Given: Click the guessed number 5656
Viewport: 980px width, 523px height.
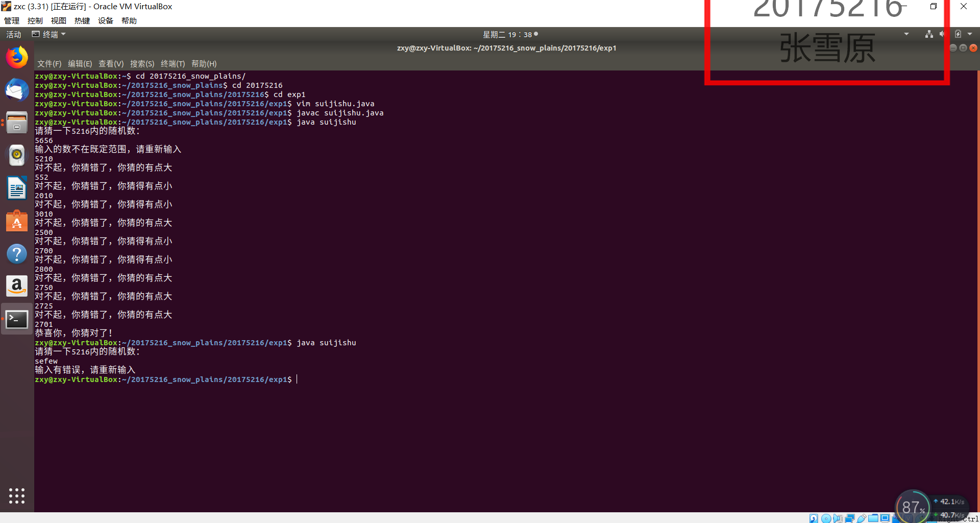Looking at the screenshot, I should (x=44, y=140).
